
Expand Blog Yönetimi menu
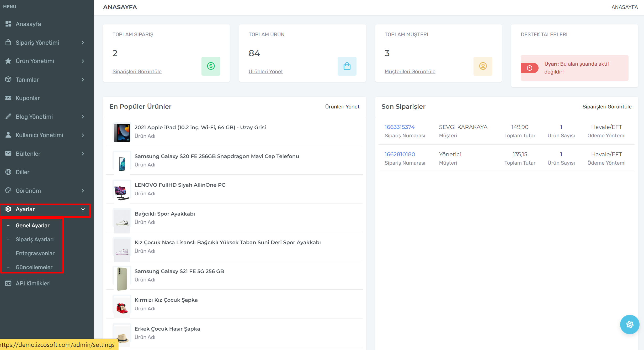click(83, 117)
